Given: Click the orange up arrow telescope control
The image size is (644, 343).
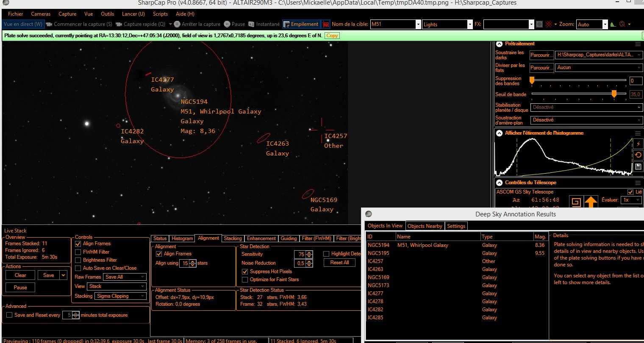Looking at the screenshot, I should click(x=591, y=202).
